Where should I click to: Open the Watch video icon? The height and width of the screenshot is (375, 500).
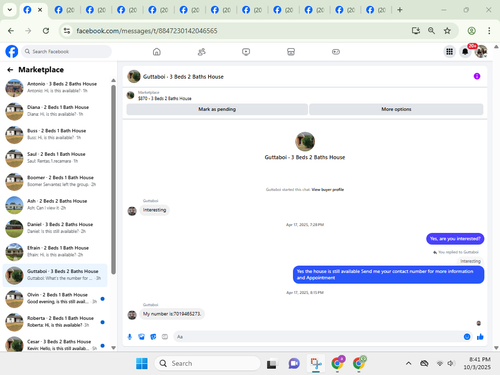click(x=246, y=52)
